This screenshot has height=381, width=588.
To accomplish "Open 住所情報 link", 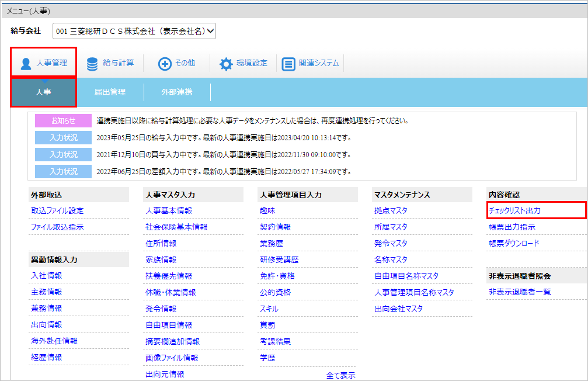I will click(x=161, y=243).
